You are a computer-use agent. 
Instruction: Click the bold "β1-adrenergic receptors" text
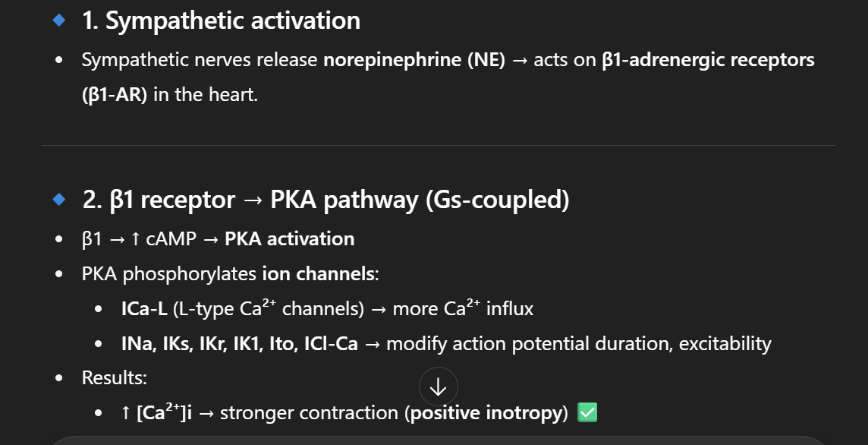(707, 60)
